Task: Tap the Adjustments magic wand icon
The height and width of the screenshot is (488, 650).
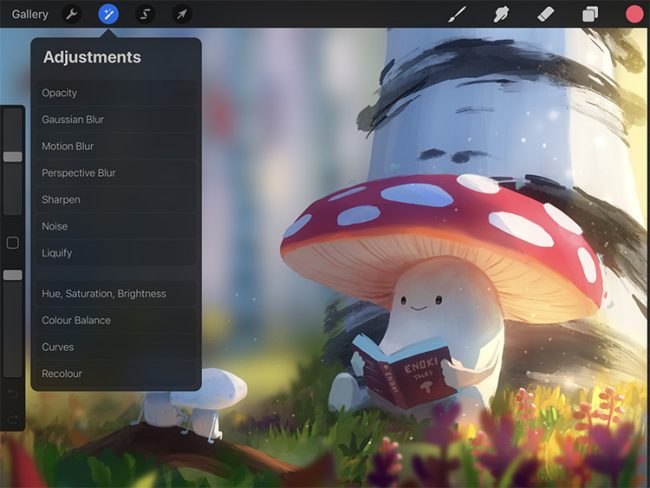Action: [x=108, y=14]
